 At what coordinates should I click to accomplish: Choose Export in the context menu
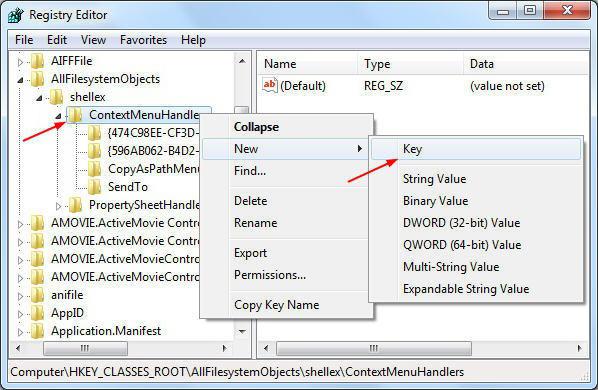pyautogui.click(x=287, y=253)
